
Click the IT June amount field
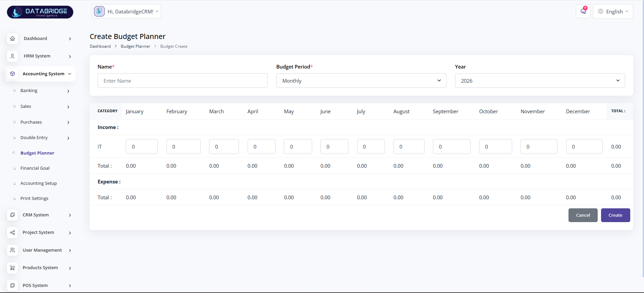pyautogui.click(x=334, y=146)
